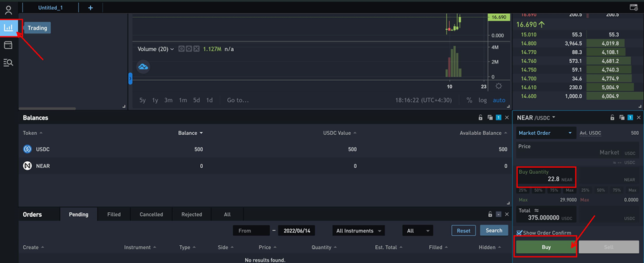Click copy icon in Balances panel header
The width and height of the screenshot is (644, 263).
click(x=489, y=118)
